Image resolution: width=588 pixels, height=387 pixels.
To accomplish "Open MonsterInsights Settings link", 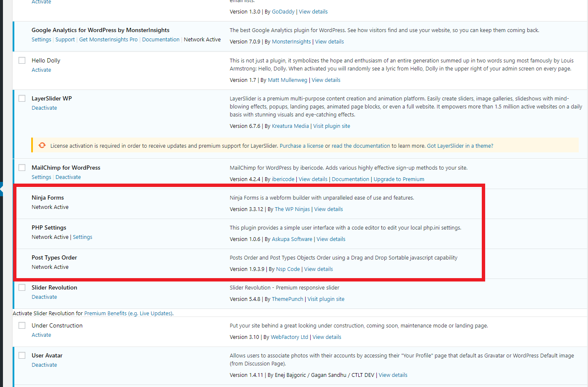I will click(x=41, y=39).
